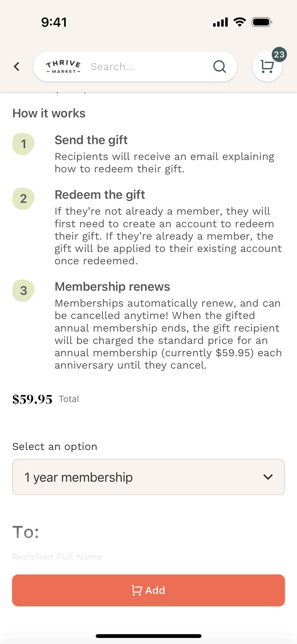Tap the step 3 number badge
This screenshot has width=297, height=644.
pos(23,291)
